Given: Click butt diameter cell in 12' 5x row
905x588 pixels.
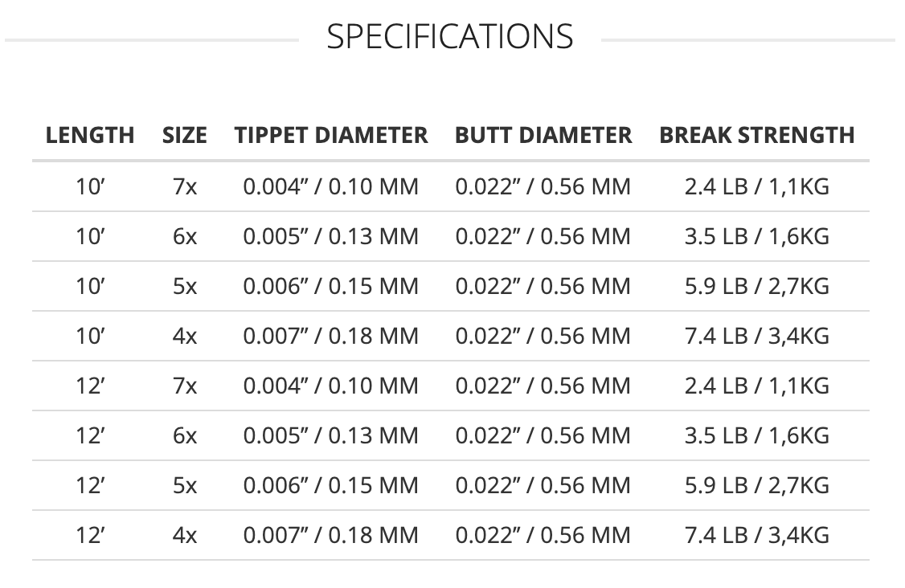Looking at the screenshot, I should point(543,485).
